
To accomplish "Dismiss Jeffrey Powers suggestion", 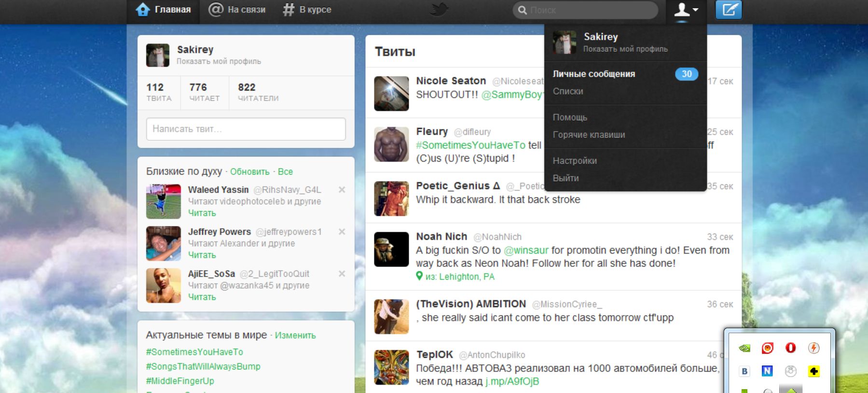I will point(342,232).
